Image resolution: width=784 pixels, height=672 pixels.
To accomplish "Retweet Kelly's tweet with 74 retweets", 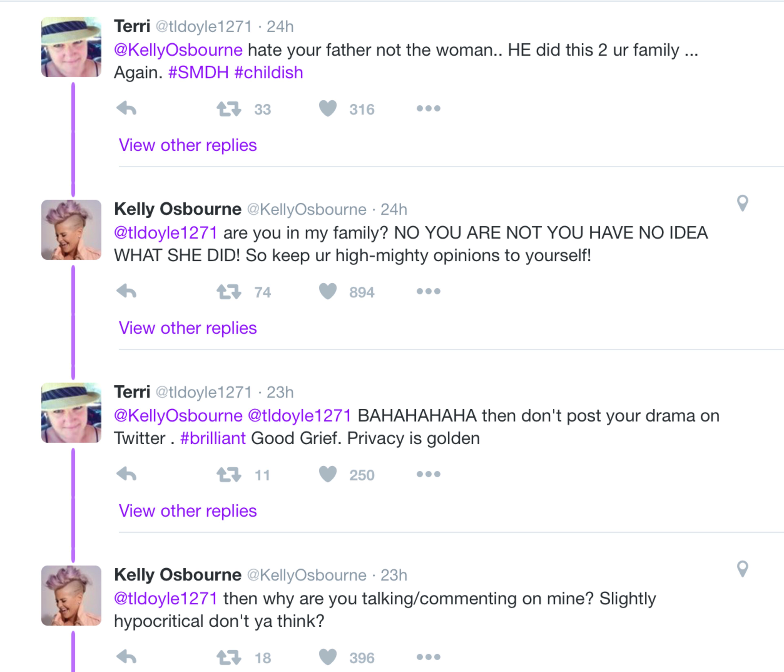I will pos(228,292).
